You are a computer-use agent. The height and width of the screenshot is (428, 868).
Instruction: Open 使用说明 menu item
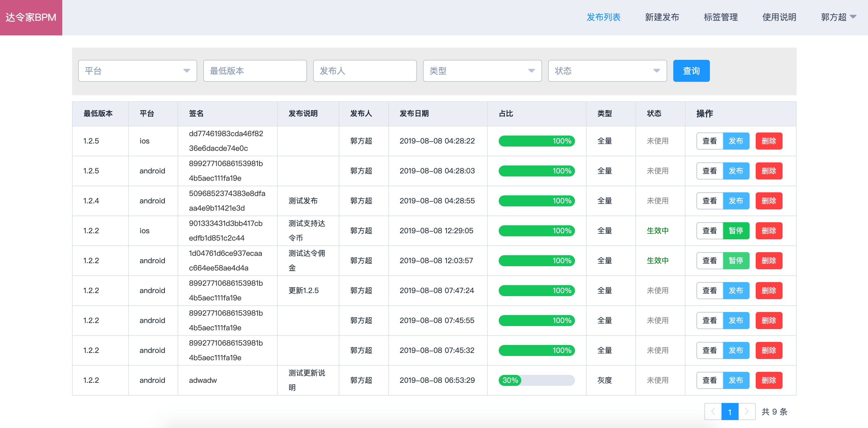[x=779, y=17]
